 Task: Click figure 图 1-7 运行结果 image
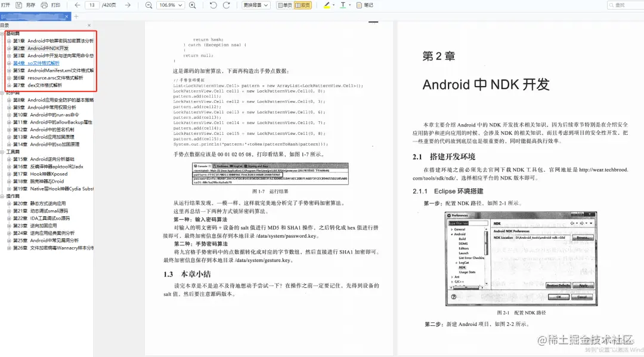[270, 174]
